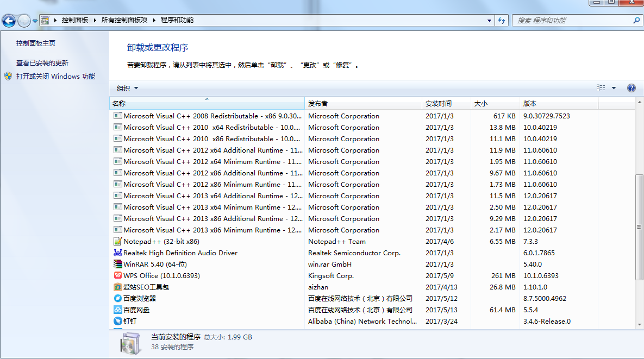Select Visual C++ 2013 x64 Minimum Runtime icon
The width and height of the screenshot is (644, 359).
pos(118,207)
